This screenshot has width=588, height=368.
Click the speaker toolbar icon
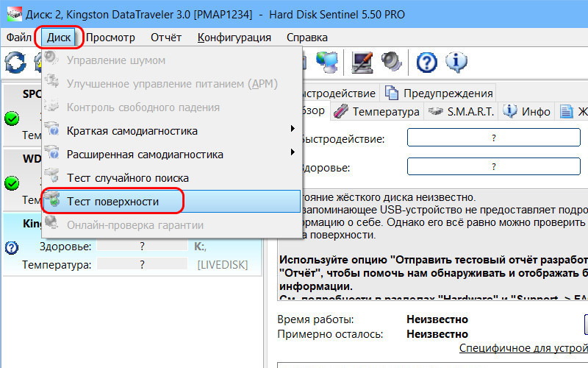coord(392,62)
